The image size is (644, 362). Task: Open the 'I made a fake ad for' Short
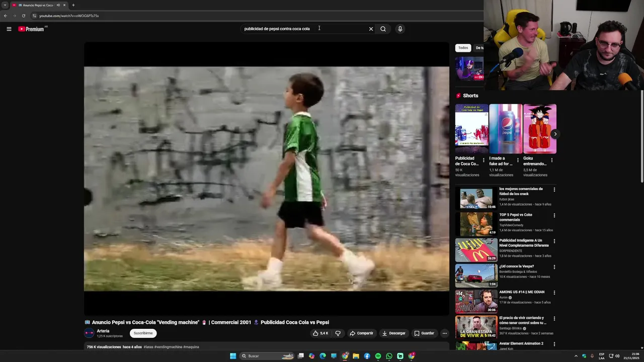506,129
